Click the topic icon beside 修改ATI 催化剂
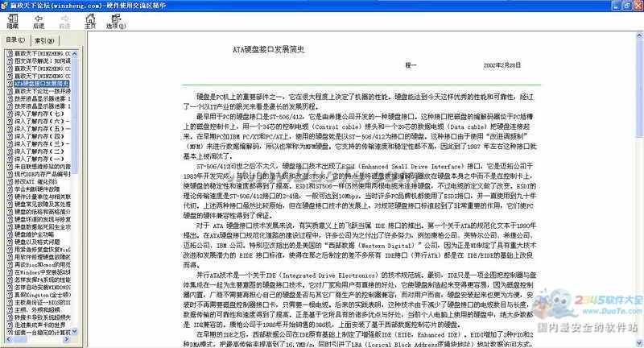The width and height of the screenshot is (644, 348). point(10,181)
